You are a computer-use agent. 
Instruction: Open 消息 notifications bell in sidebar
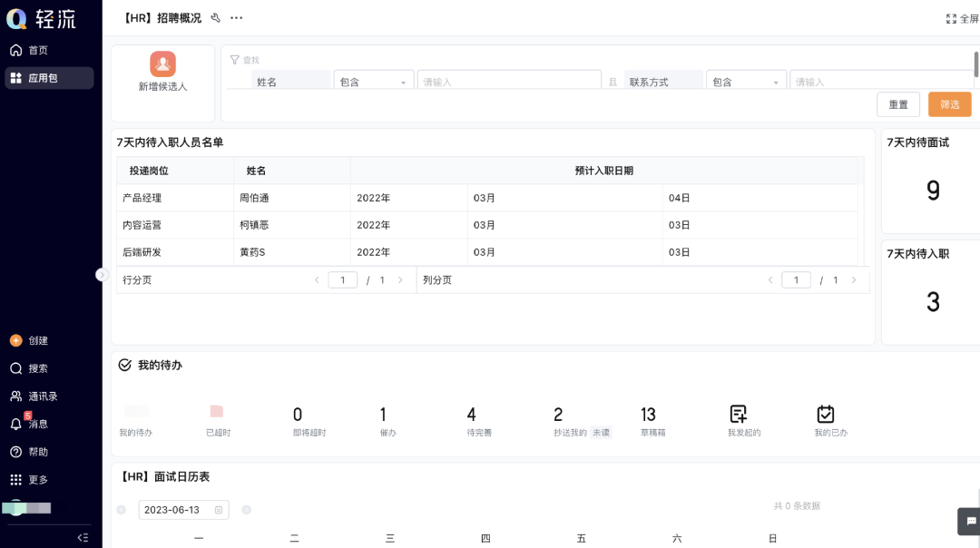pyautogui.click(x=16, y=424)
